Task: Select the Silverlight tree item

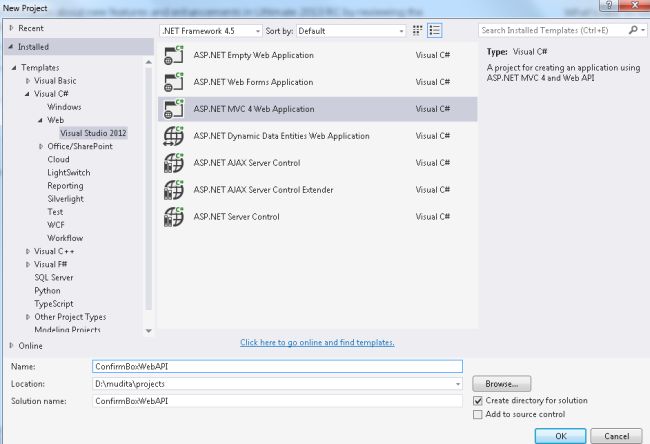Action: [65, 199]
